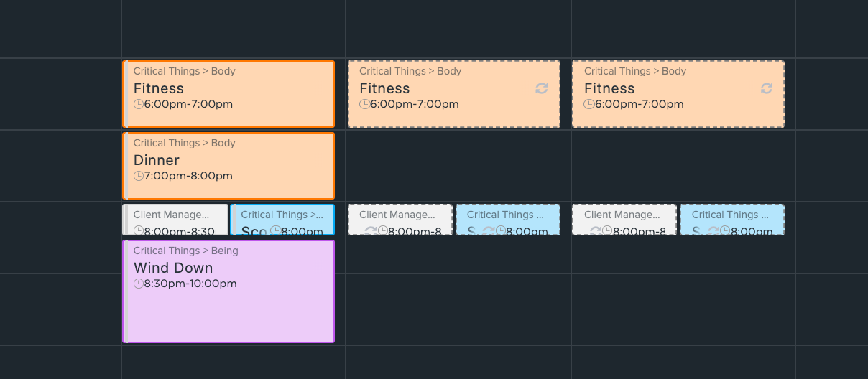Image resolution: width=868 pixels, height=379 pixels.
Task: Click recurring icon in rightmost blue Critical Things event
Action: [x=714, y=231]
